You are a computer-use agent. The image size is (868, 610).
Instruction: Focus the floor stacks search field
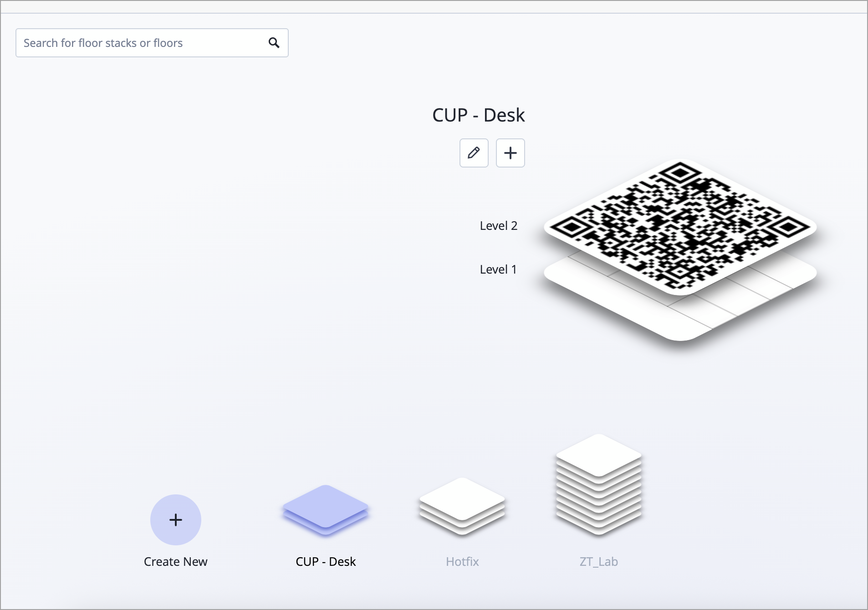tap(152, 43)
